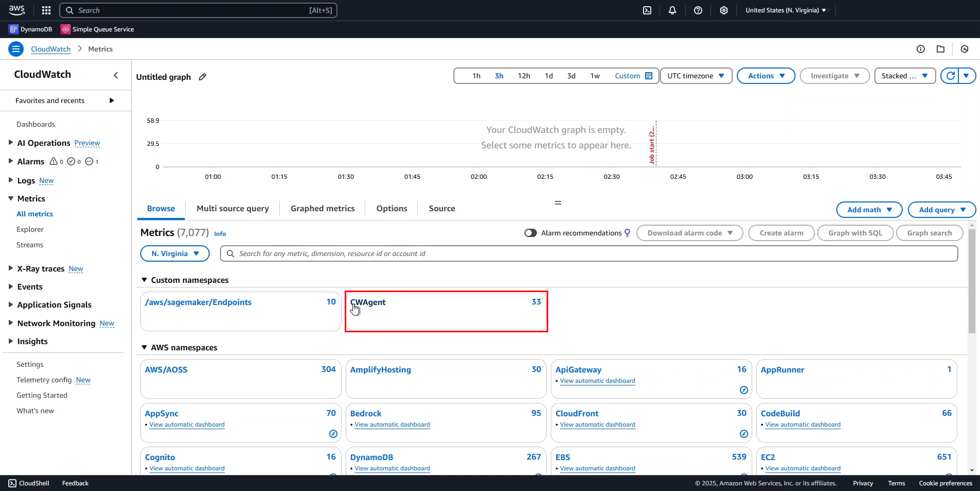Click the info icon near the breadcrumb
This screenshot has height=491, width=980.
[921, 48]
